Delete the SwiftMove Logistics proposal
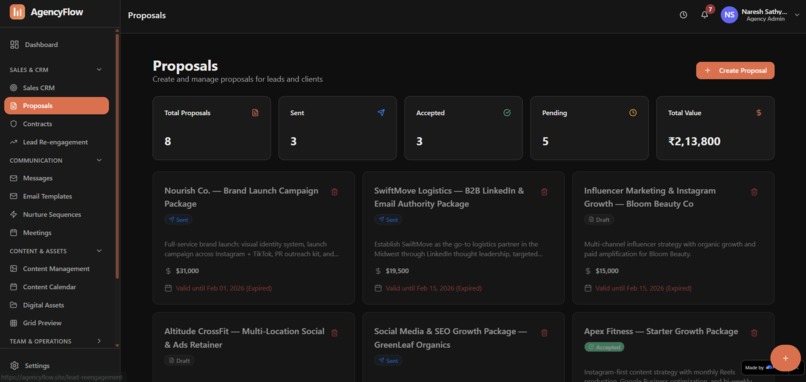The height and width of the screenshot is (382, 806). coord(544,192)
